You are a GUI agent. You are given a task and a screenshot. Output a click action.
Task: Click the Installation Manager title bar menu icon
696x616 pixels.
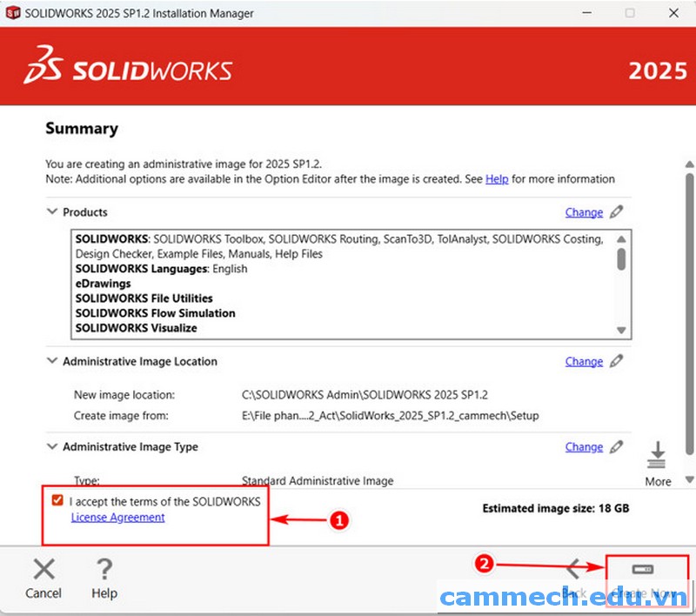pyautogui.click(x=11, y=13)
